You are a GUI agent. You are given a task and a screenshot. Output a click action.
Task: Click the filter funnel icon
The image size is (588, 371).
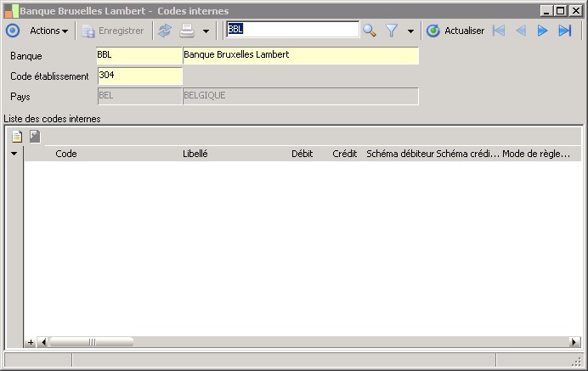[392, 31]
